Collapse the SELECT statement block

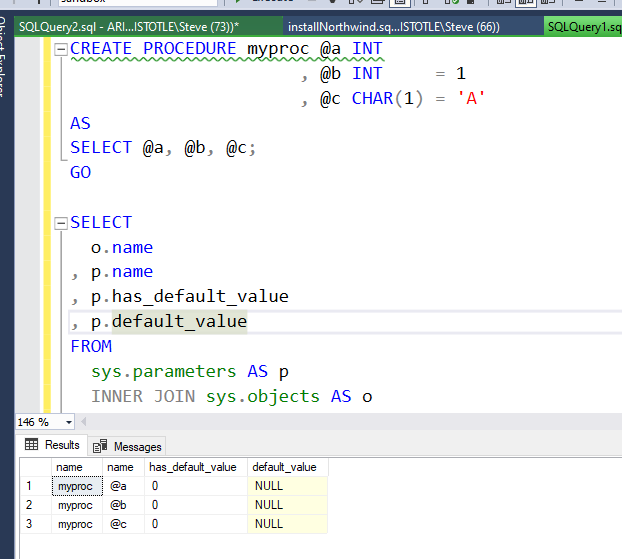click(61, 223)
